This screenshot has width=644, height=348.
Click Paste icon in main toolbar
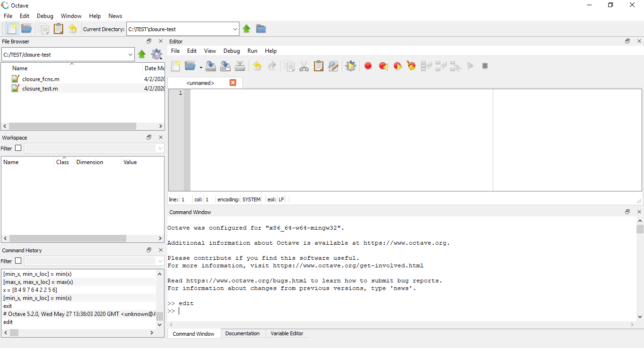click(x=58, y=29)
